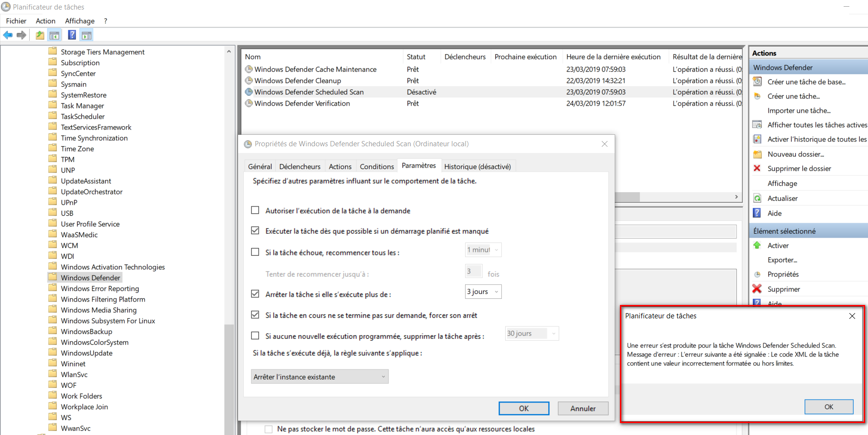Switch to the Historique (désactivé) tab
This screenshot has width=868, height=435.
(477, 166)
